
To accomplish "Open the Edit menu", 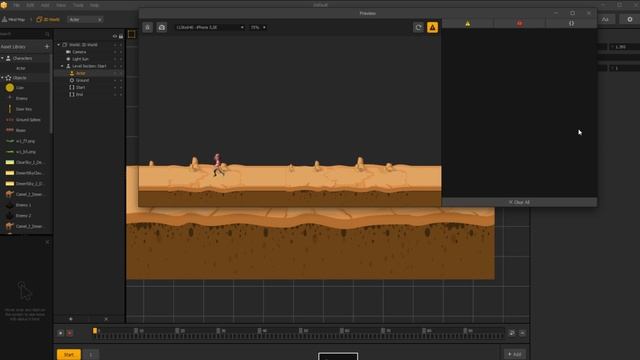I will pyautogui.click(x=30, y=5).
